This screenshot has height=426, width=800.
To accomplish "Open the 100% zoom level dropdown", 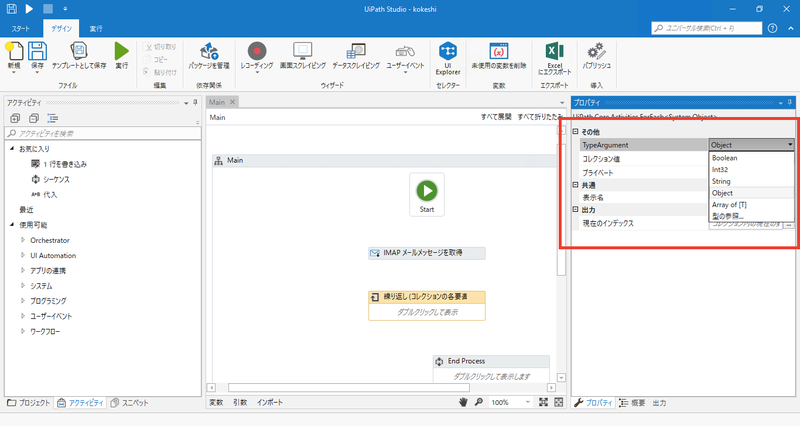I will tap(528, 402).
